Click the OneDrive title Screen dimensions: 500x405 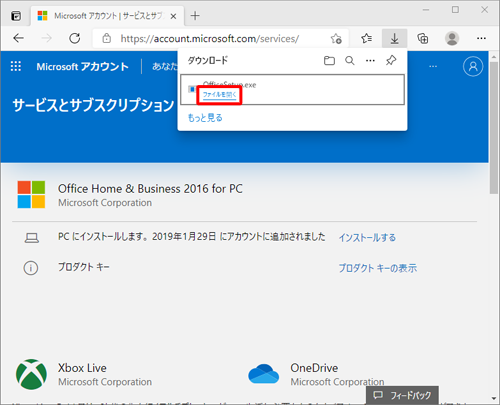point(314,368)
